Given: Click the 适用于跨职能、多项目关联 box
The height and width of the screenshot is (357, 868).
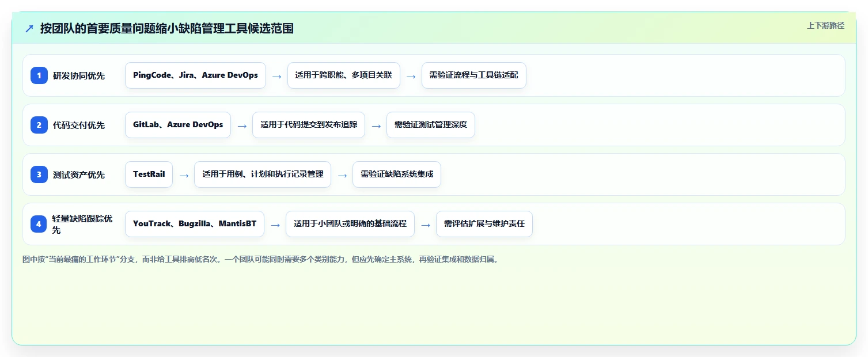Looking at the screenshot, I should pyautogui.click(x=344, y=75).
